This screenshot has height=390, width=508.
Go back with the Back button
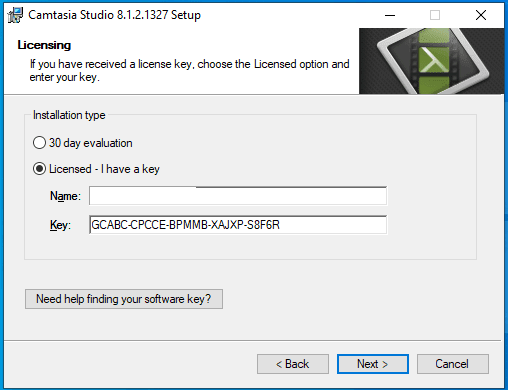pos(293,364)
